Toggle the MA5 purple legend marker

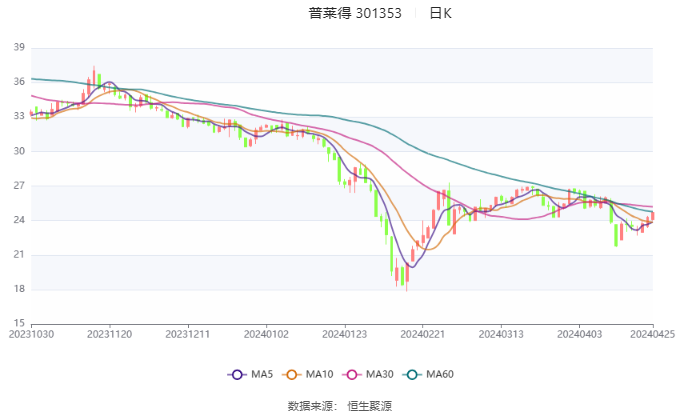(x=237, y=374)
